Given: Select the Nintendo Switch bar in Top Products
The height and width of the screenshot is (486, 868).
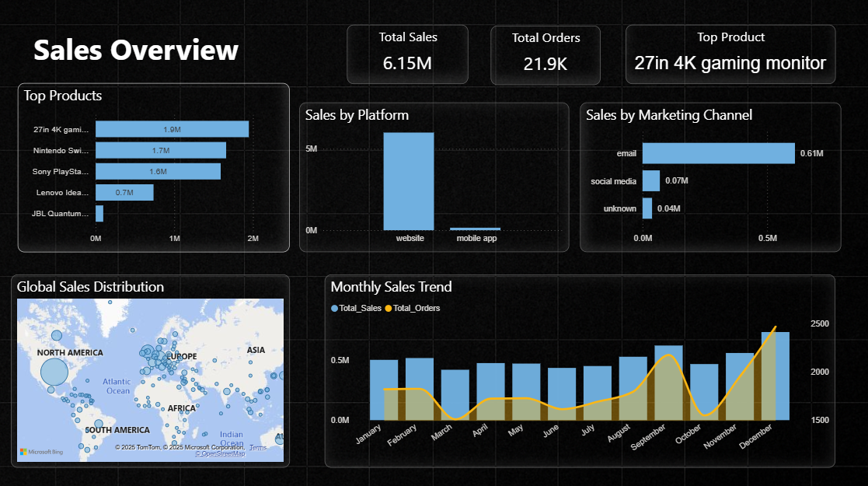Looking at the screenshot, I should tap(161, 150).
